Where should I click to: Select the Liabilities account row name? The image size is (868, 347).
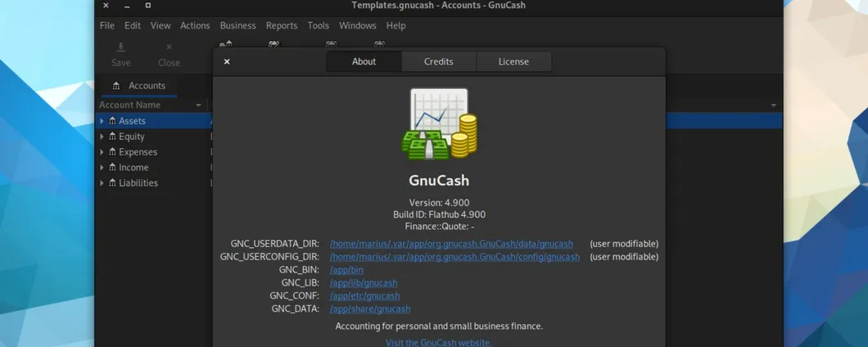point(138,183)
